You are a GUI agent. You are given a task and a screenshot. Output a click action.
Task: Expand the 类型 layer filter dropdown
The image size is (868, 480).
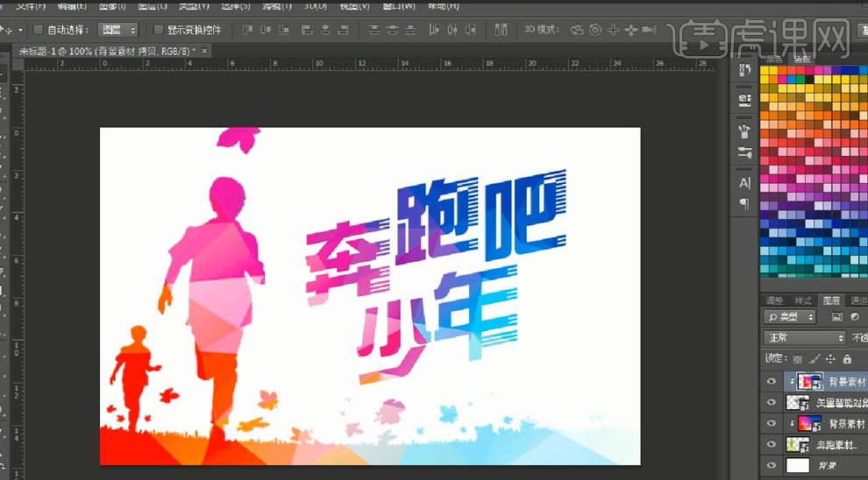[789, 316]
